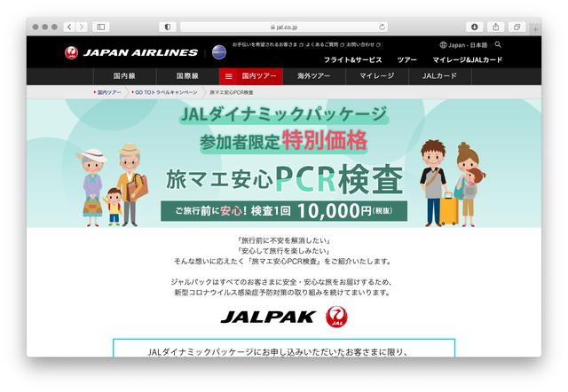Go back with the browser back arrow
Viewport: 568px width, 392px height.
point(69,27)
